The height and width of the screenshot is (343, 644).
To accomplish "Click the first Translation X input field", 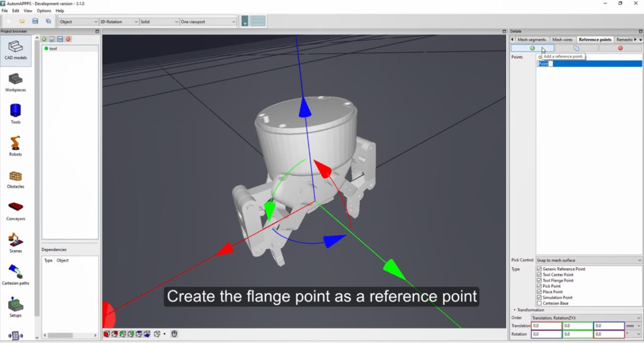I will coord(546,326).
